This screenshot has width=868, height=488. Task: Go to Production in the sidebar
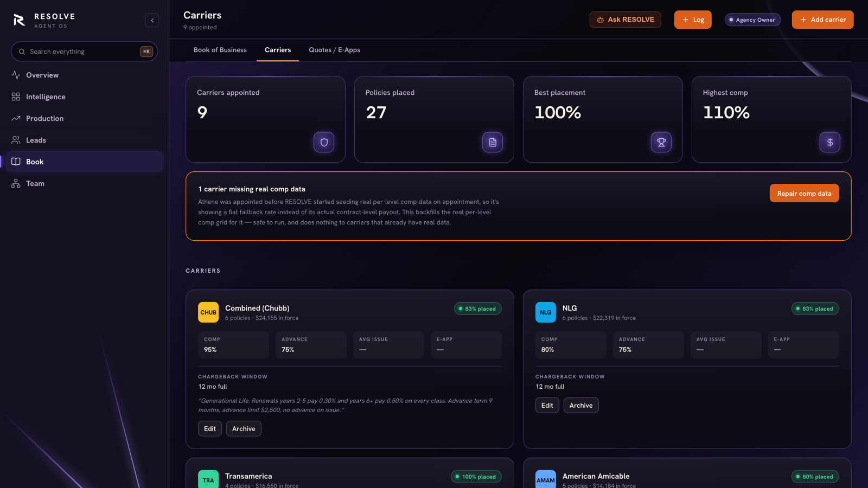[x=85, y=118]
